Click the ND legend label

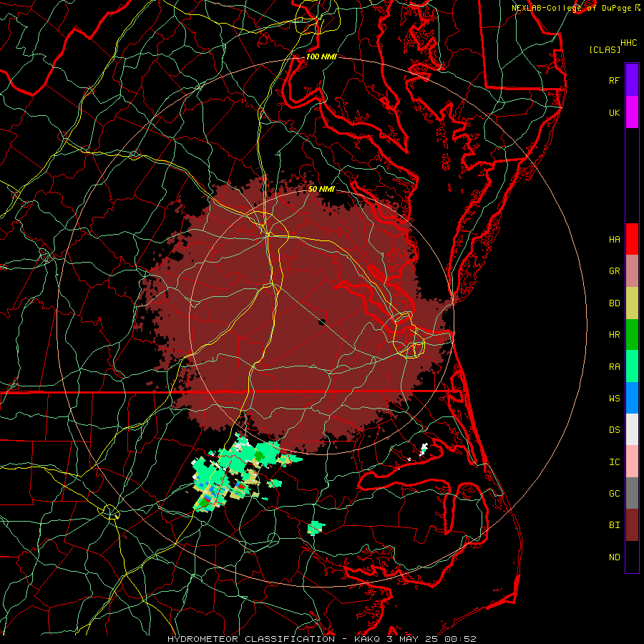point(614,557)
